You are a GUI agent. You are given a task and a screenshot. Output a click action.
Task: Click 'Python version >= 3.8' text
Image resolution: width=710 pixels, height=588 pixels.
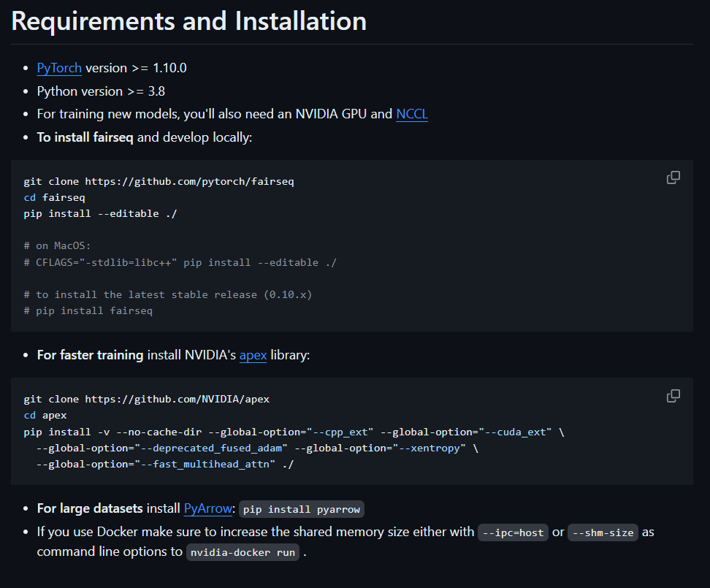[101, 91]
